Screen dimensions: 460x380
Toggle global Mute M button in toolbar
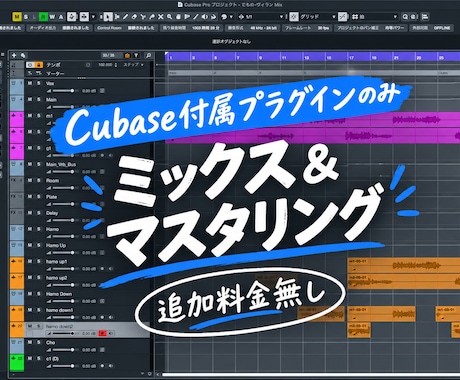pyautogui.click(x=17, y=17)
